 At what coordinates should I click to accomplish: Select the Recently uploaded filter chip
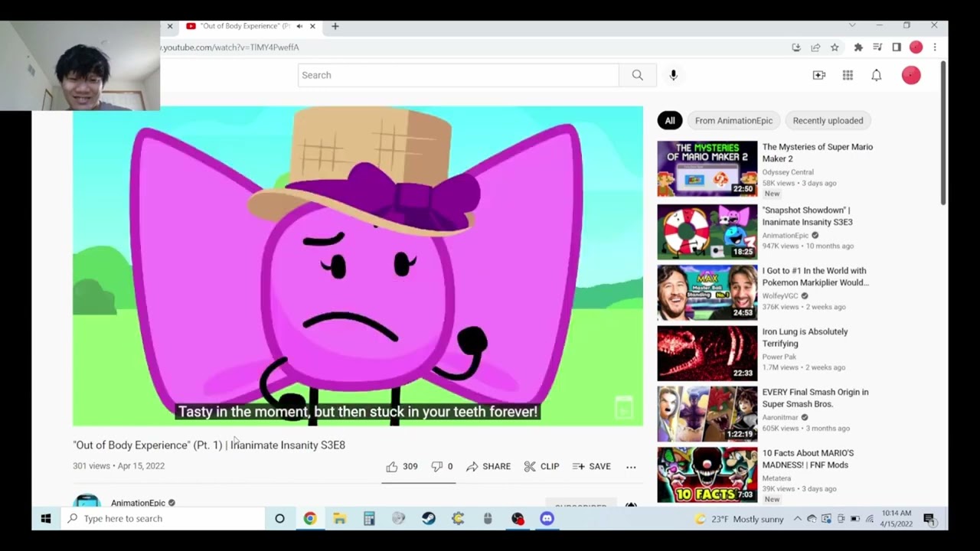tap(828, 120)
